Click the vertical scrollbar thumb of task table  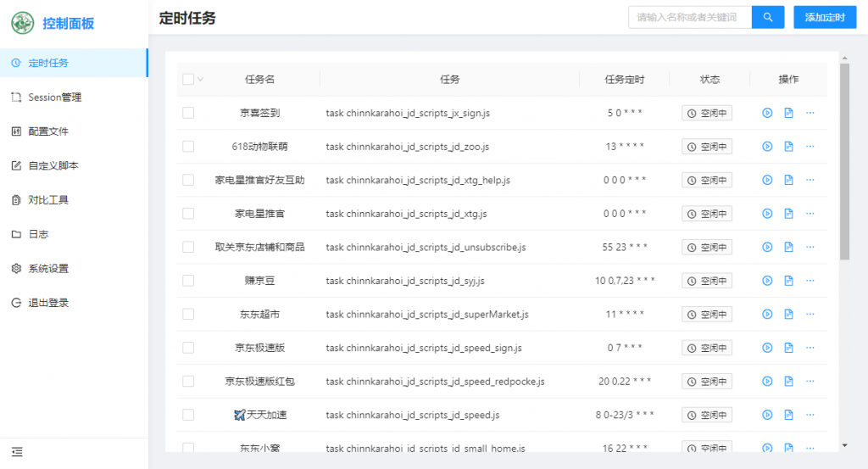843,161
